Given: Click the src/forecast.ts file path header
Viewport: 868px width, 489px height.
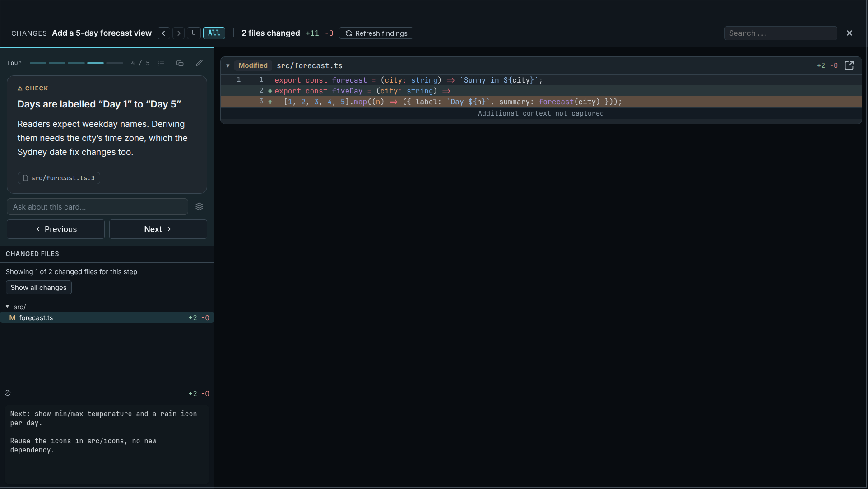Looking at the screenshot, I should (x=310, y=65).
